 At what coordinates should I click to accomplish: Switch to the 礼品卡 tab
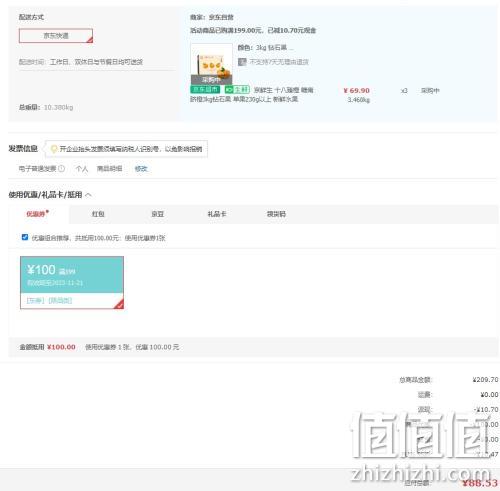(x=217, y=214)
